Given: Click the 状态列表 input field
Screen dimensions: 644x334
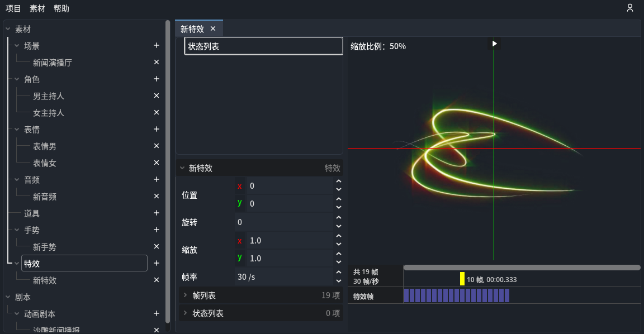Looking at the screenshot, I should click(x=263, y=46).
